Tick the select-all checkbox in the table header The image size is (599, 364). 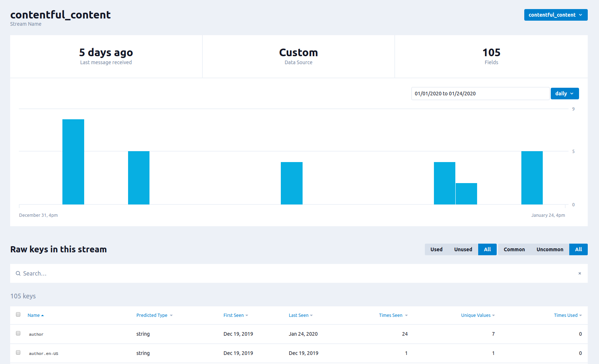click(x=18, y=314)
